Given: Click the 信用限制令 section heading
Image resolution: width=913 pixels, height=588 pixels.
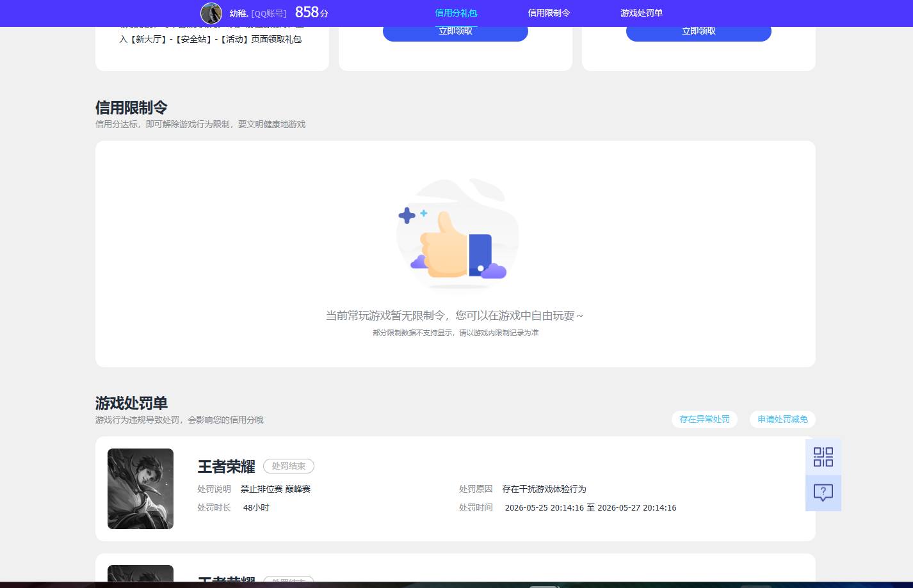Looking at the screenshot, I should tap(131, 107).
